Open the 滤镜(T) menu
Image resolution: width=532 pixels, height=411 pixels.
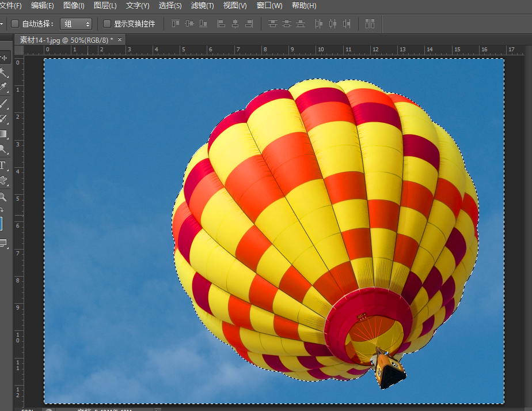(x=202, y=6)
